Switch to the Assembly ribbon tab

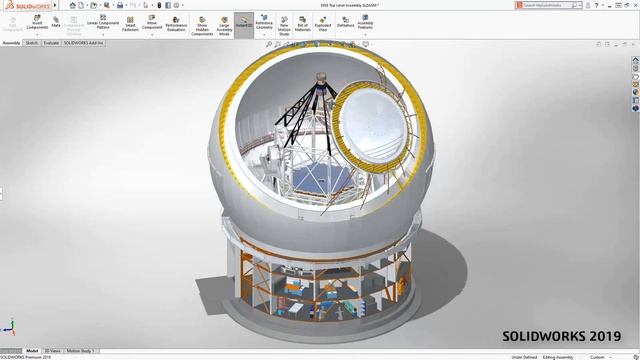coord(11,43)
